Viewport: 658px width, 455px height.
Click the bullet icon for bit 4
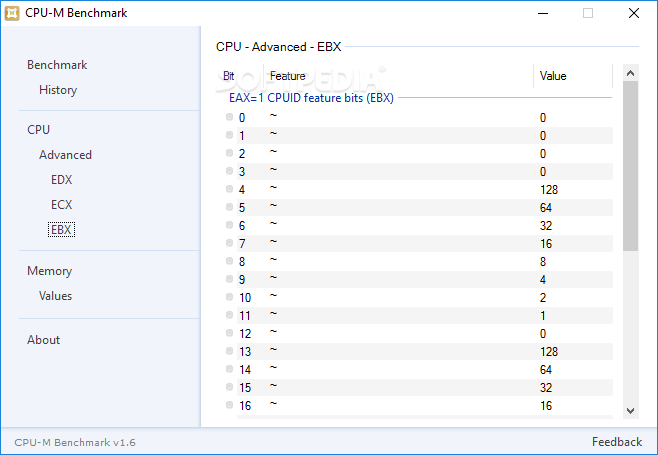[x=230, y=189]
